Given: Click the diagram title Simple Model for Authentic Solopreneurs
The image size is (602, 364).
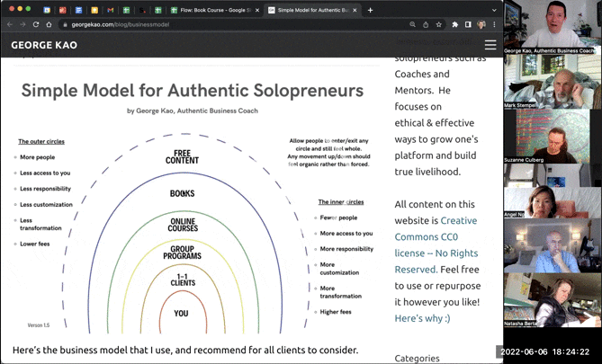Looking at the screenshot, I should (x=193, y=91).
